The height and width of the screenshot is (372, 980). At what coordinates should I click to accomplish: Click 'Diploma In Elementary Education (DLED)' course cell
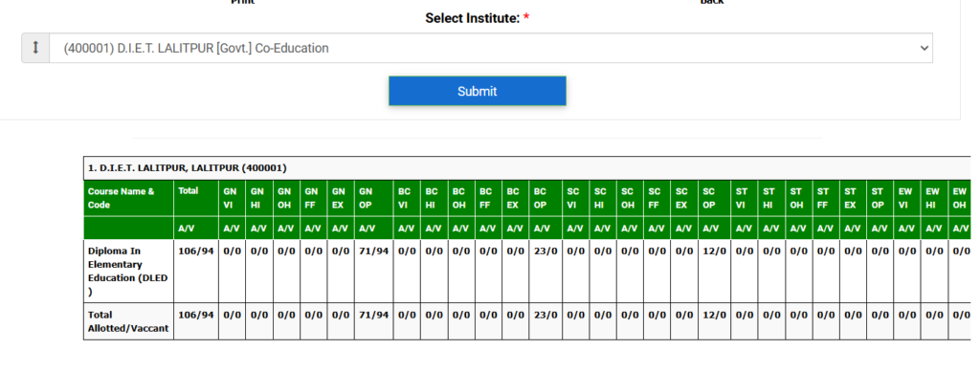tap(128, 271)
